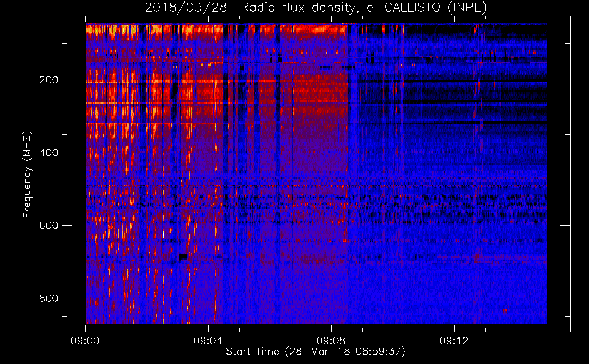Click the 600 frequency tick label
589x364 pixels.
49,225
